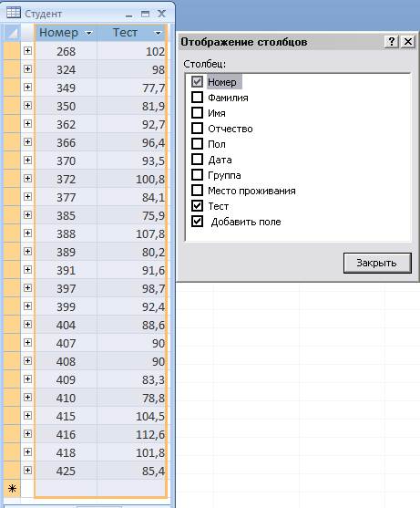The width and height of the screenshot is (420, 508).
Task: Select the Номер cell showing 416
Action: pos(66,434)
